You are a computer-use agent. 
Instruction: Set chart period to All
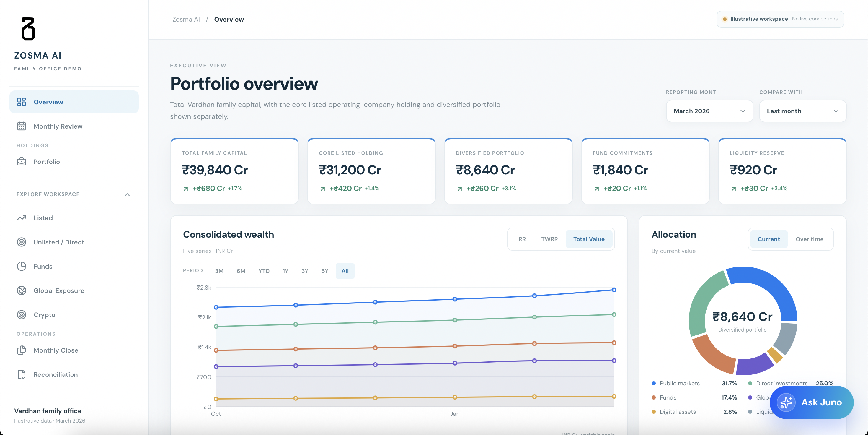345,271
